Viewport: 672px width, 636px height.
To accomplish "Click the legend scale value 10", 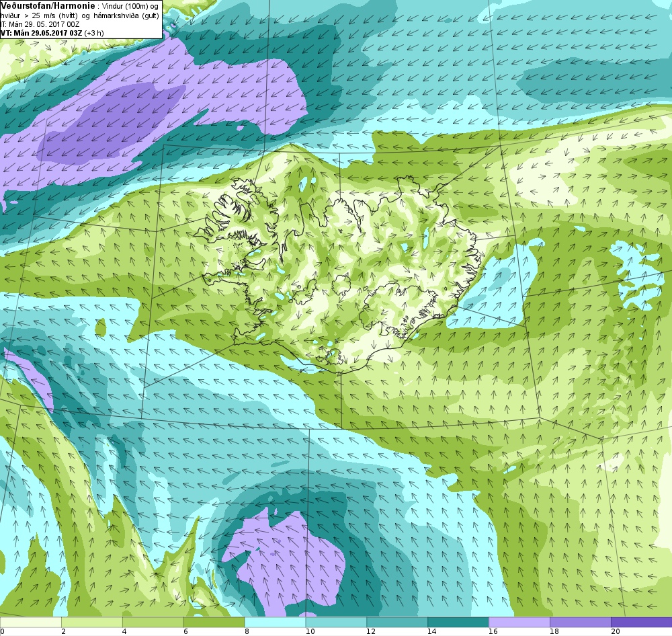I will tap(310, 631).
